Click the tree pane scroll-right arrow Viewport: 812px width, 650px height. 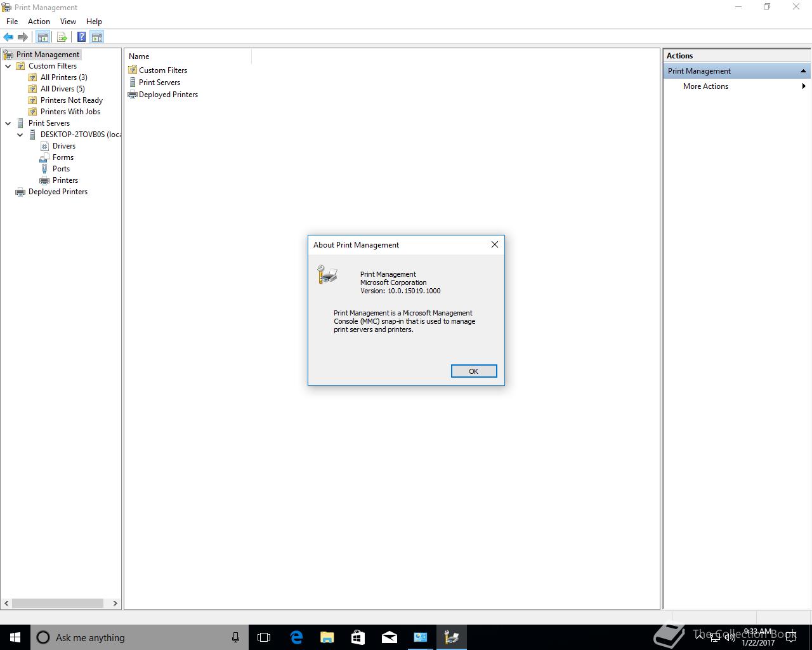[x=115, y=603]
